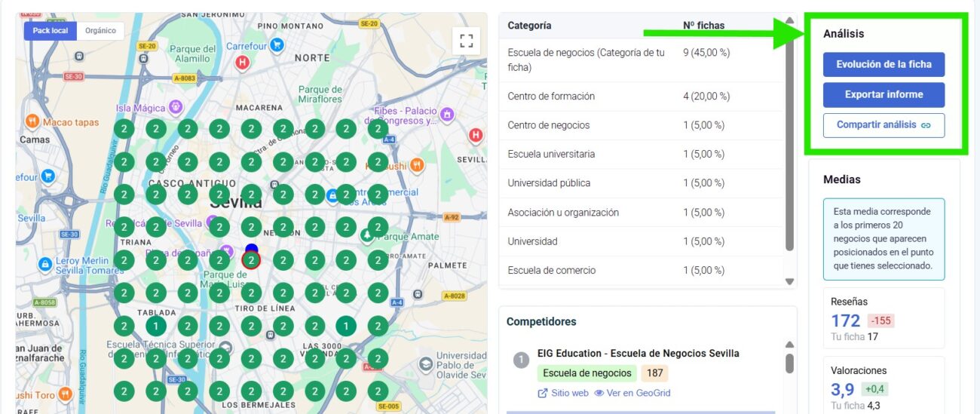This screenshot has width=980, height=414.
Task: Click the link icon on Compartir análisis
Action: click(926, 125)
